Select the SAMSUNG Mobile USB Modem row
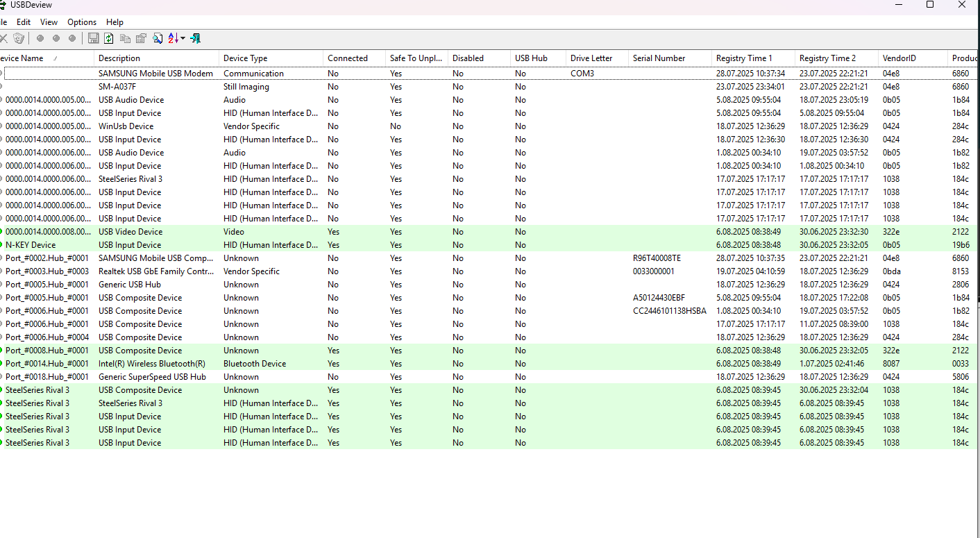The height and width of the screenshot is (538, 980). (x=489, y=74)
